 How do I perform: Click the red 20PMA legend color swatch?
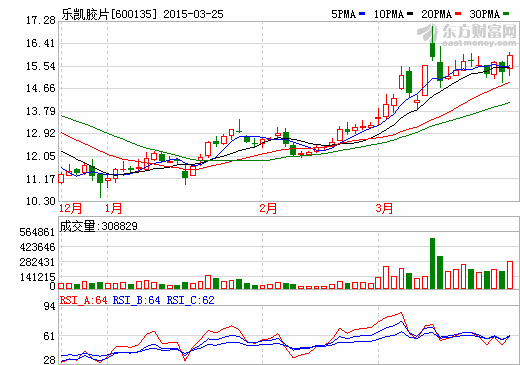[x=458, y=14]
